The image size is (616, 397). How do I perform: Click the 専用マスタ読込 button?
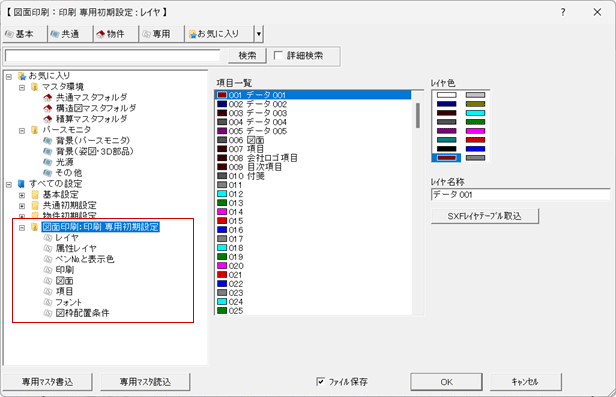145,382
